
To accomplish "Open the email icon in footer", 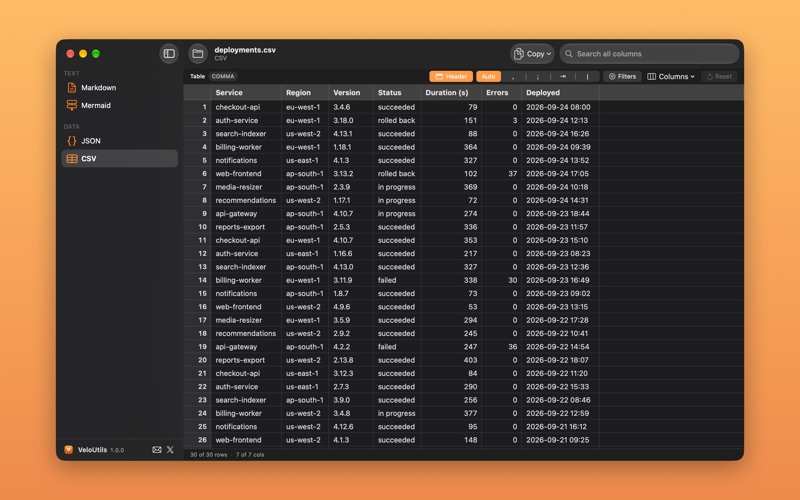I will [157, 450].
